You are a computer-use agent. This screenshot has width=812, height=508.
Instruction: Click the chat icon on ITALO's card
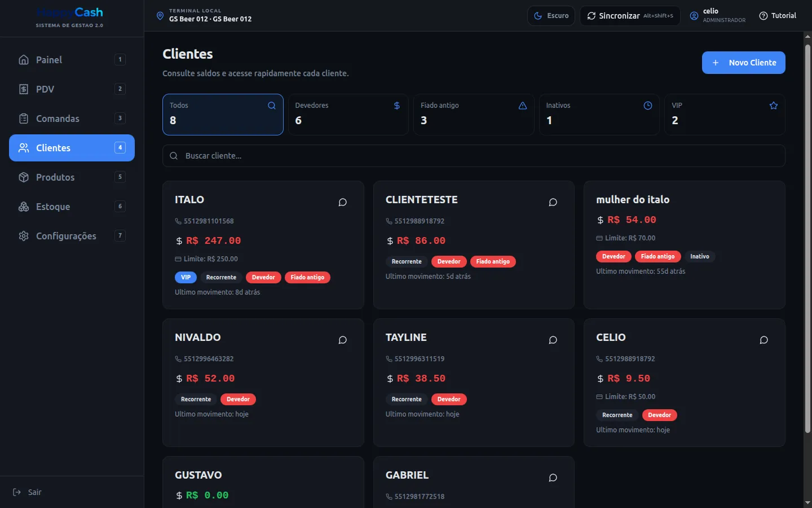click(342, 202)
